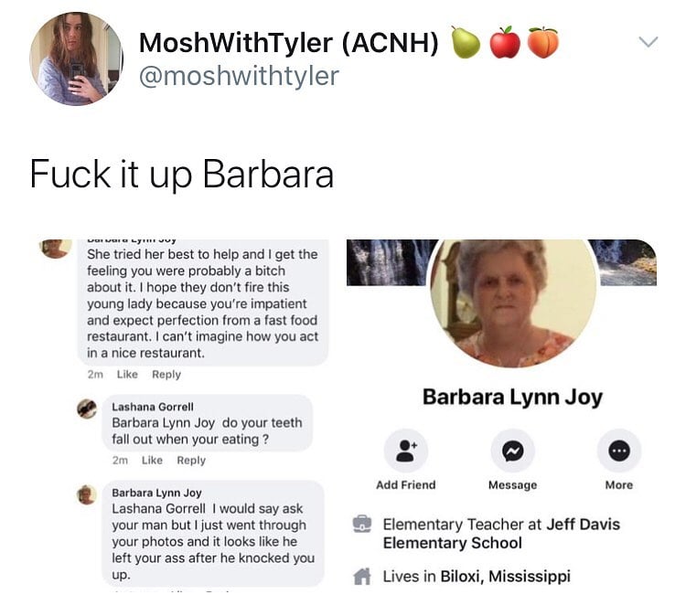Click the briefcase work icon

pos(362,524)
